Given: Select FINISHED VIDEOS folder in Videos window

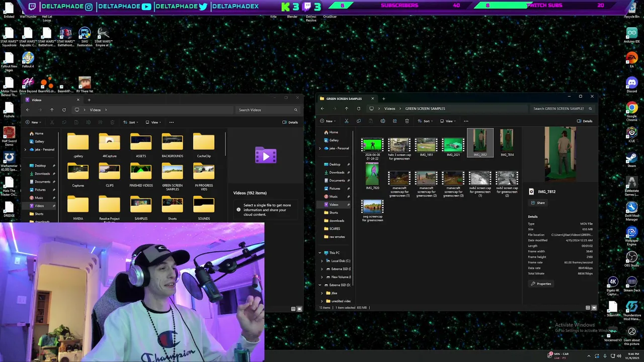Looking at the screenshot, I should coord(141,176).
